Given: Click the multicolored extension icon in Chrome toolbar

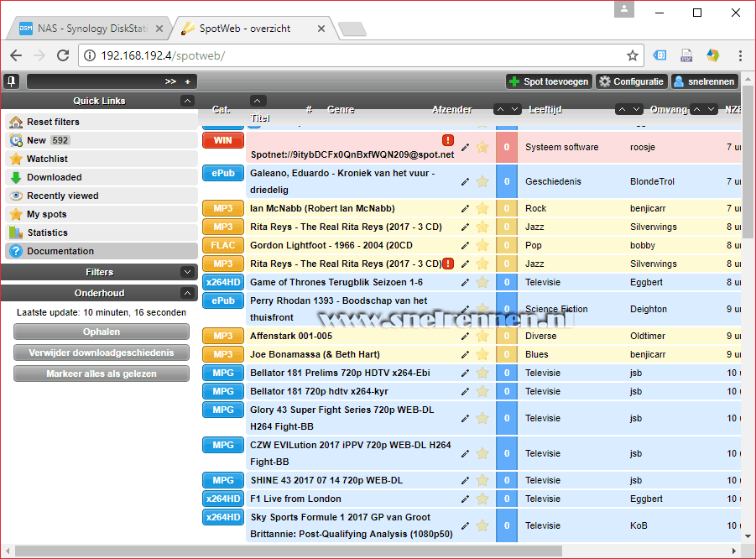Looking at the screenshot, I should (x=713, y=55).
